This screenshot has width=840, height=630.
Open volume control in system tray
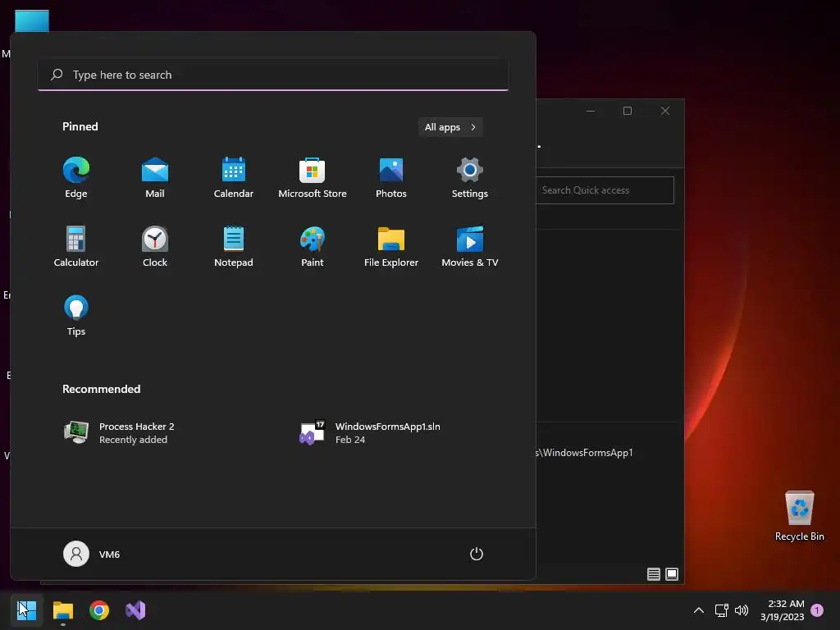click(742, 610)
